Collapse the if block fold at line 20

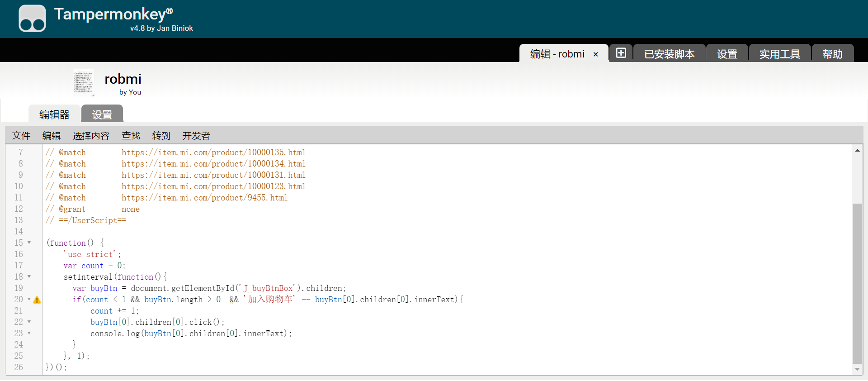click(29, 299)
